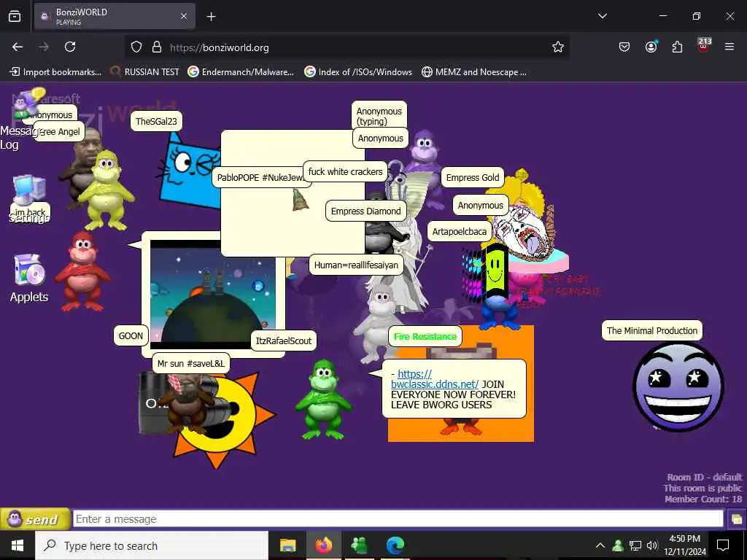Reload the current page
The width and height of the screenshot is (747, 560).
point(70,47)
